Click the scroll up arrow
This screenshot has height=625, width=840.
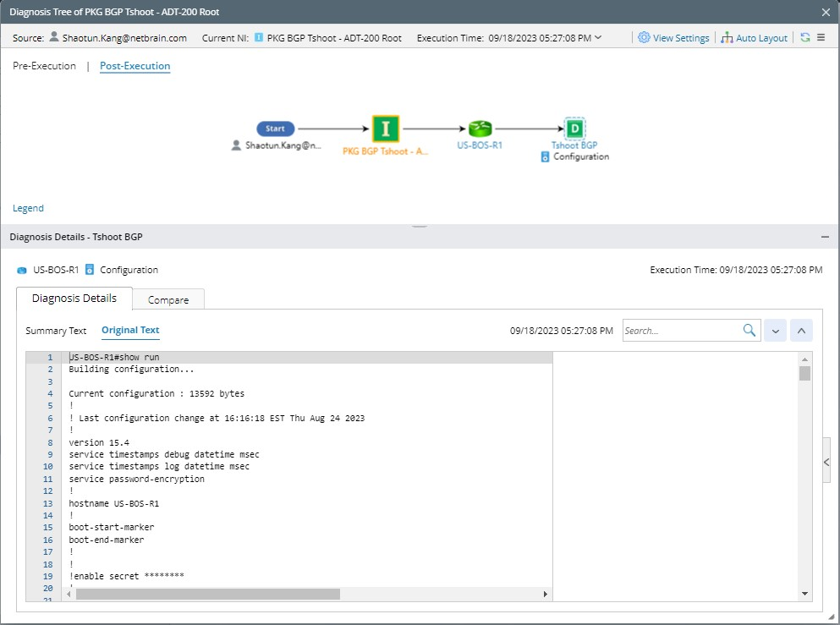click(804, 359)
